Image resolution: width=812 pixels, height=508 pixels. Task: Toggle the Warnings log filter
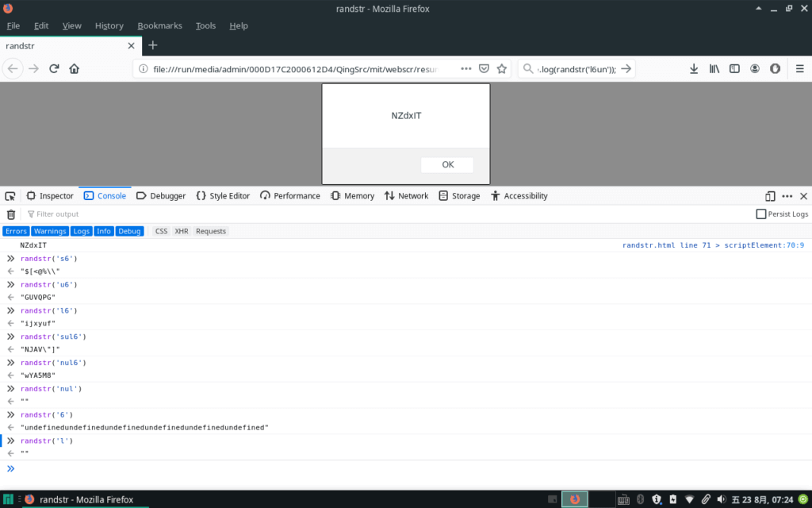[50, 231]
